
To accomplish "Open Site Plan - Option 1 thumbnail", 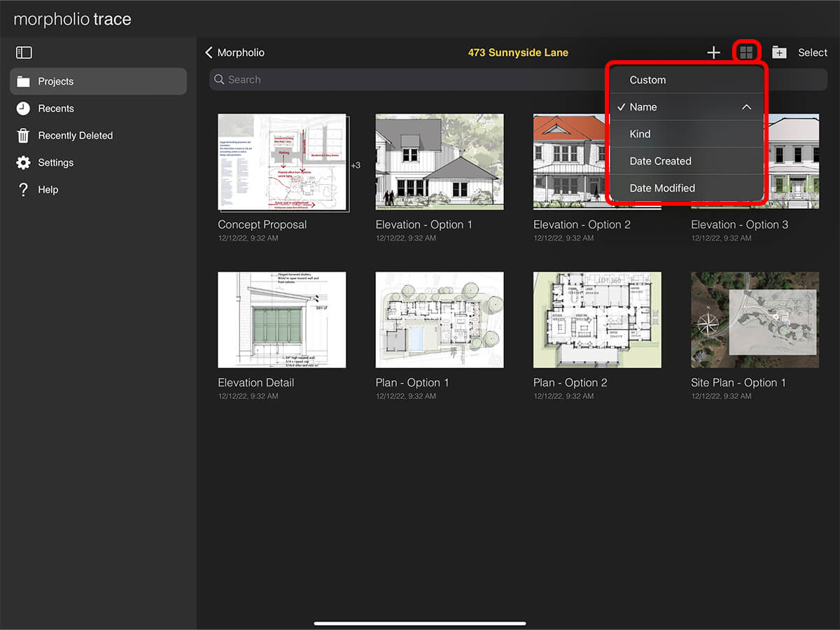I will click(x=755, y=319).
